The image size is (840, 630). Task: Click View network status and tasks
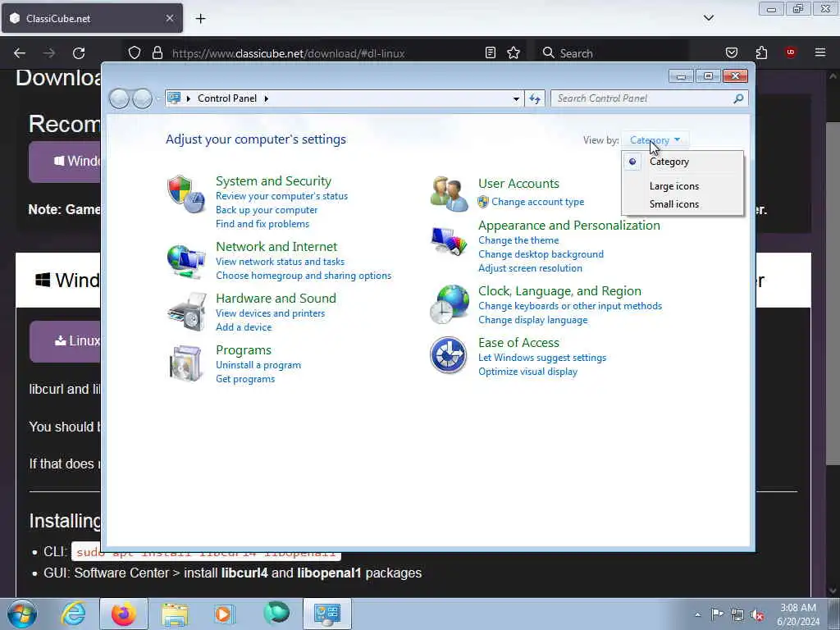point(281,262)
